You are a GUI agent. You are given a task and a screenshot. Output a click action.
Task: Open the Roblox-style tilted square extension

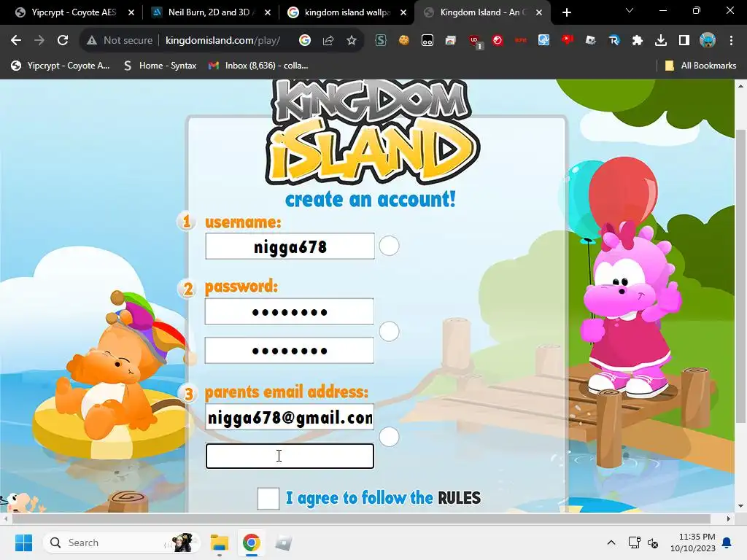[x=591, y=41]
